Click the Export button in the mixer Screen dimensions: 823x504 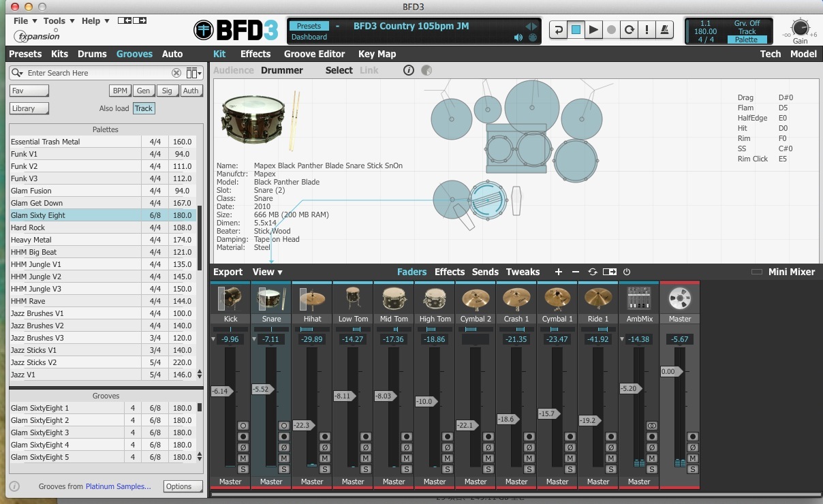228,272
